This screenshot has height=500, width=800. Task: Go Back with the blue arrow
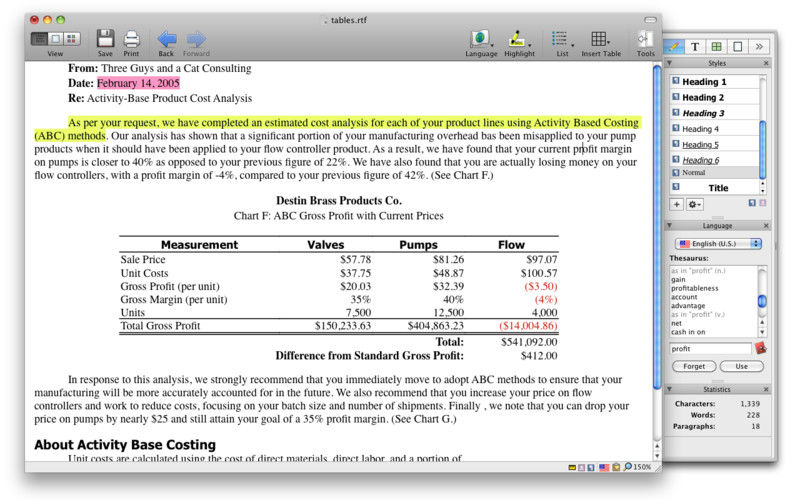166,39
